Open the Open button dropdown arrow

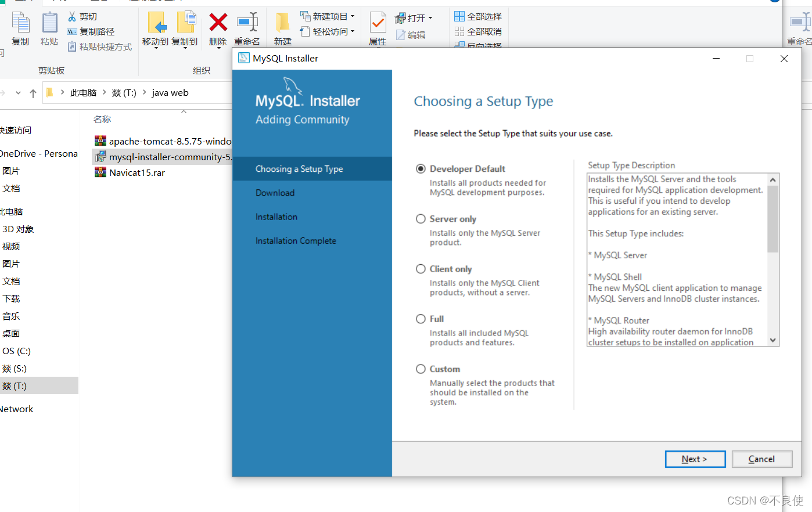[430, 18]
